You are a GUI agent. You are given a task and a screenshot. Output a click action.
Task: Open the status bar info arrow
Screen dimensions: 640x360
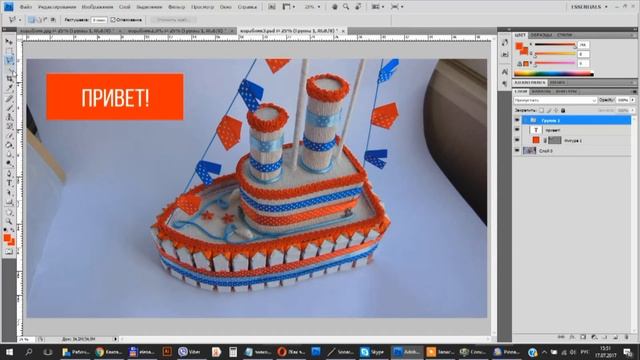click(x=116, y=339)
